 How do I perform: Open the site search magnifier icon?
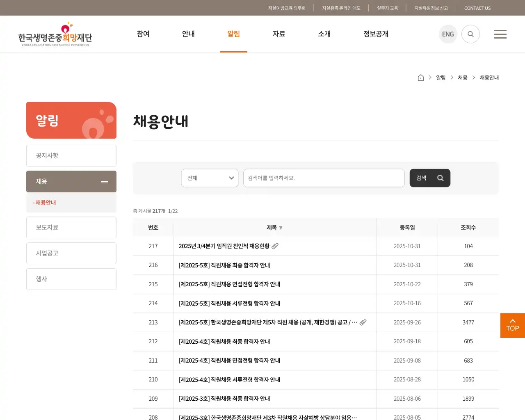click(x=470, y=34)
